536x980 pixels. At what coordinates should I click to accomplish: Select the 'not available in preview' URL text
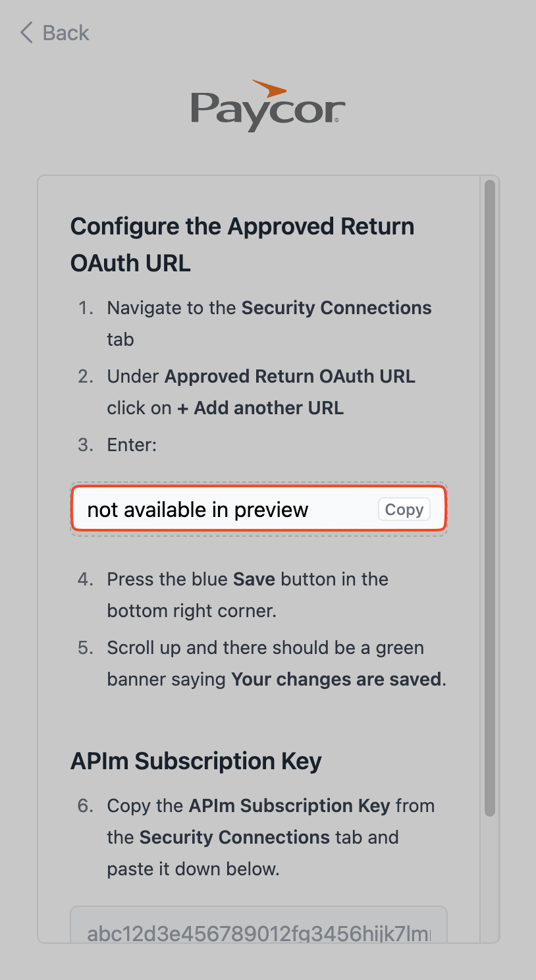point(198,510)
